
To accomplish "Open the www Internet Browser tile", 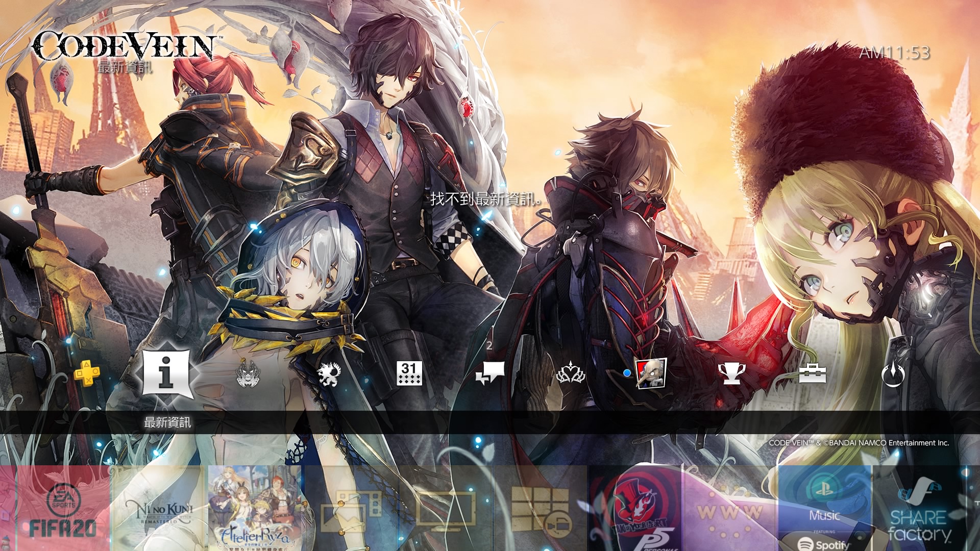I will (730, 508).
